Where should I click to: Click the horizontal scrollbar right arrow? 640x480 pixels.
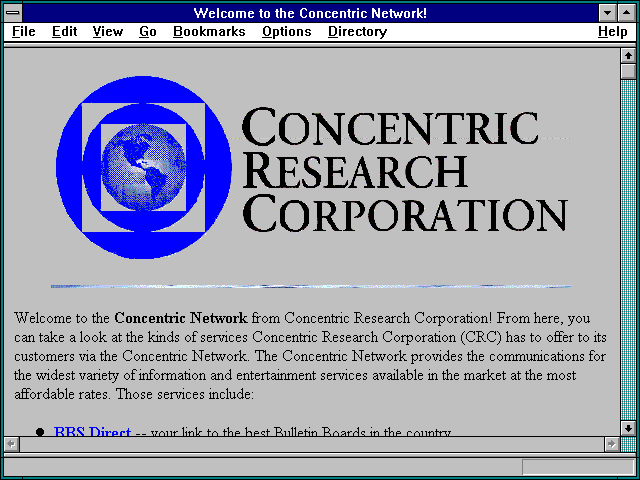[x=611, y=444]
